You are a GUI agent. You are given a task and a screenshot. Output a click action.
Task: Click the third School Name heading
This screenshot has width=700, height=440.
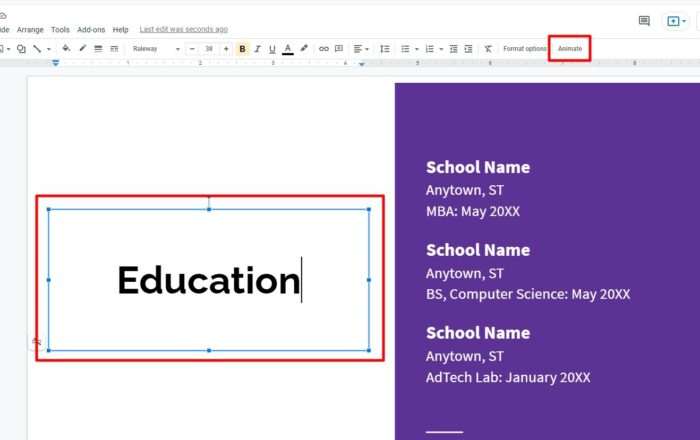point(478,333)
